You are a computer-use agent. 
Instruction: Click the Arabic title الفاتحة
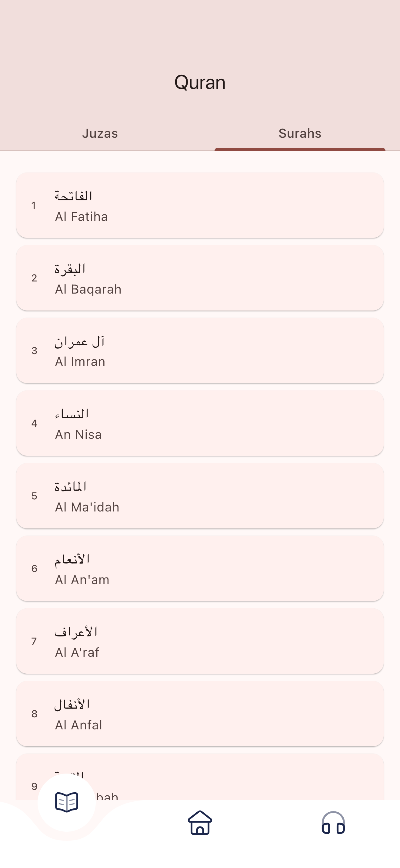pos(74,196)
